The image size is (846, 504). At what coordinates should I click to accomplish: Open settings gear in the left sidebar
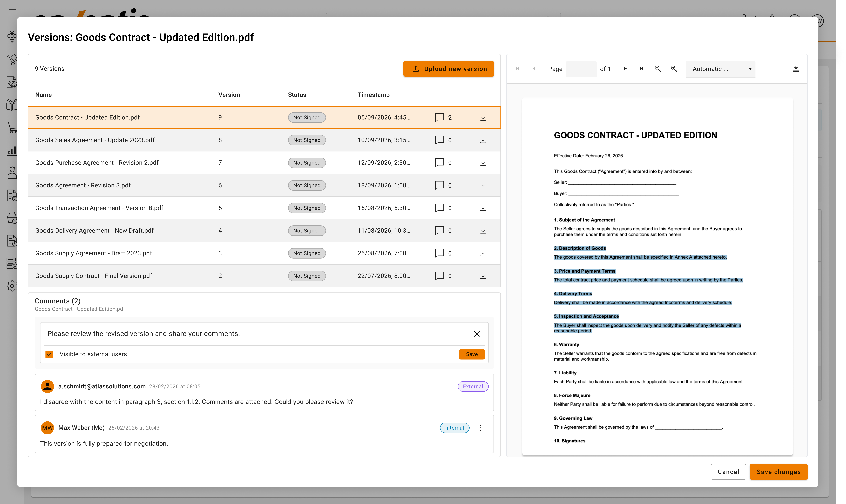pos(12,286)
